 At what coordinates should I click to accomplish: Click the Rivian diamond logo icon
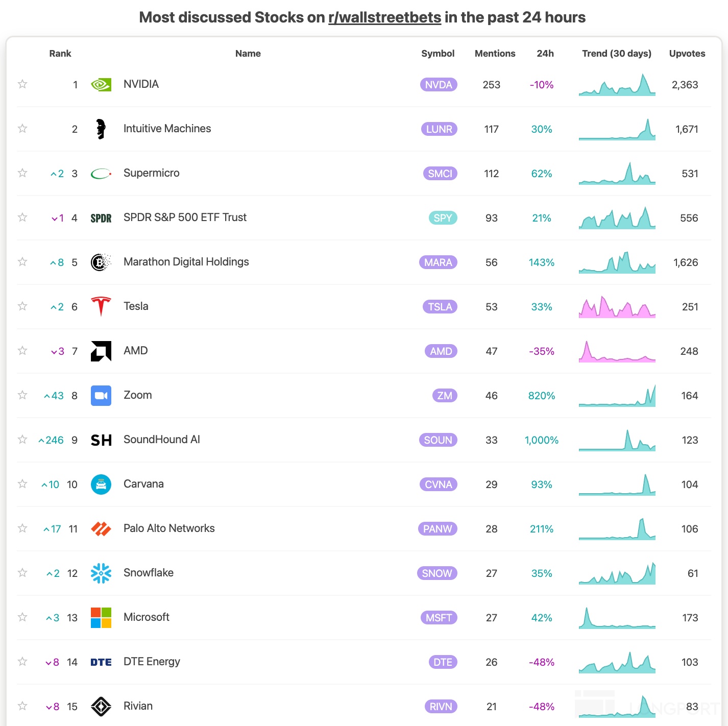(101, 707)
